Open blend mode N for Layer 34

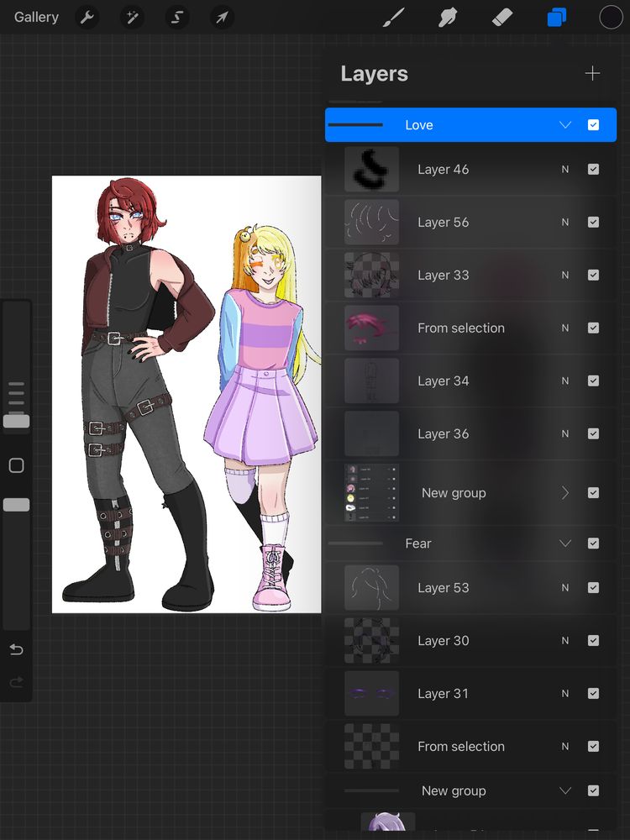[x=565, y=381]
